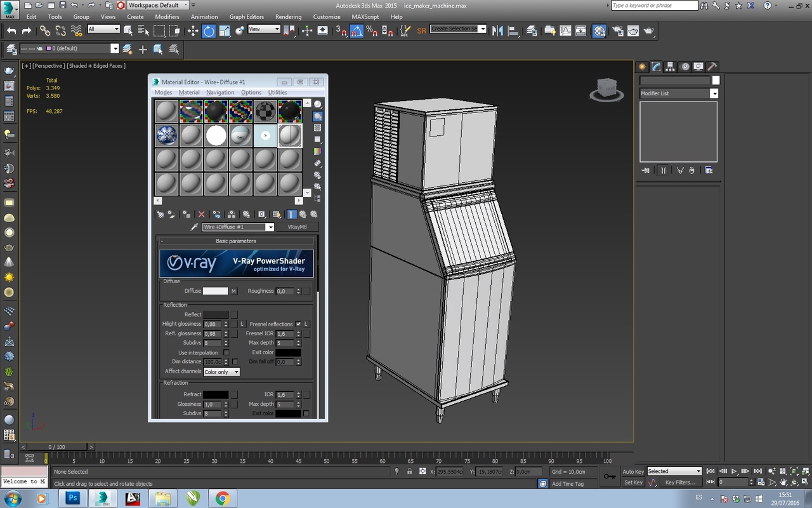Open the Create panel star tab
Image resolution: width=812 pixels, height=508 pixels.
643,67
